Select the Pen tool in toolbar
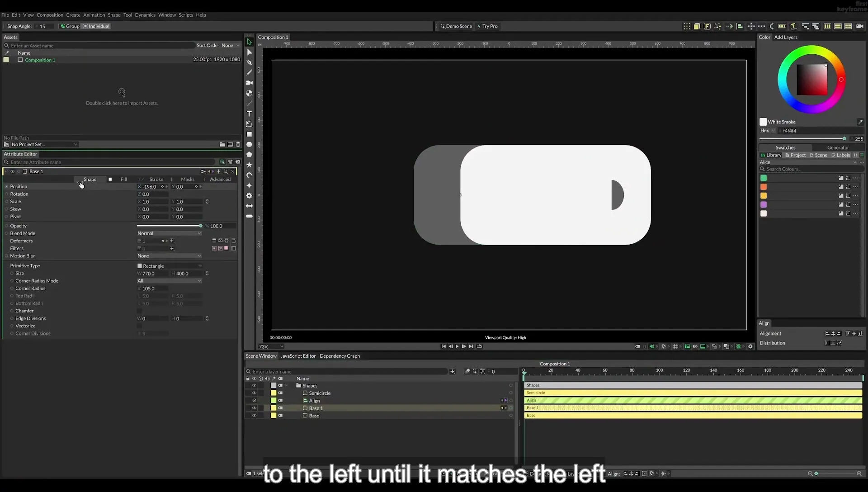This screenshot has width=868, height=492. [x=249, y=62]
